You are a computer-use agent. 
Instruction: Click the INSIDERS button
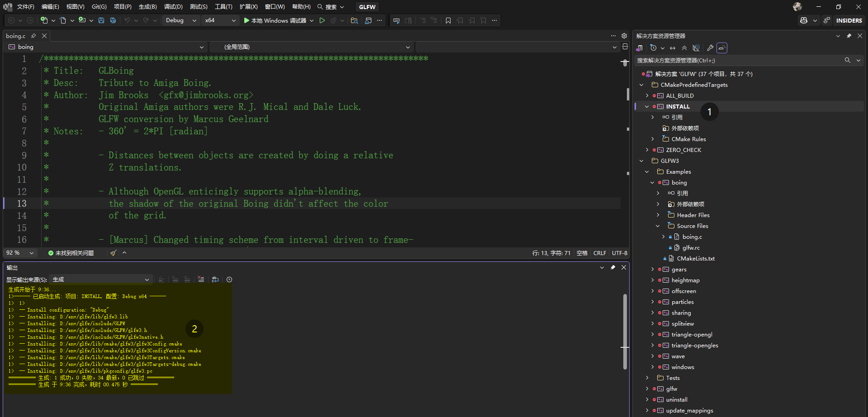849,20
